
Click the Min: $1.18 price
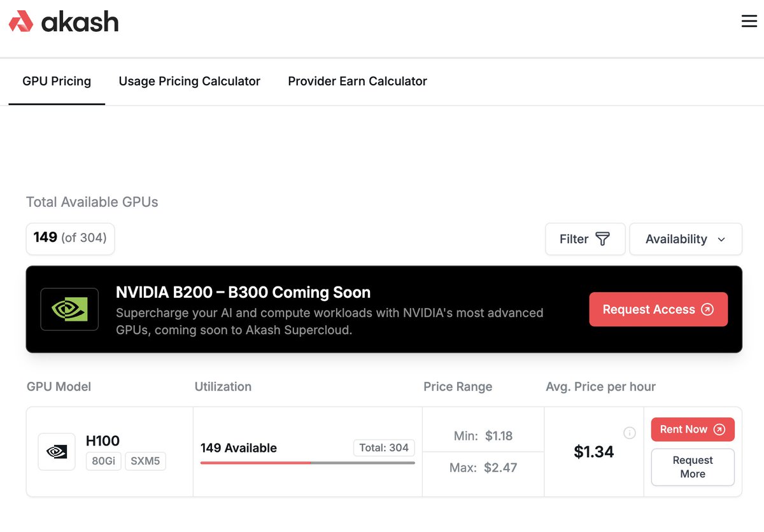pyautogui.click(x=483, y=436)
